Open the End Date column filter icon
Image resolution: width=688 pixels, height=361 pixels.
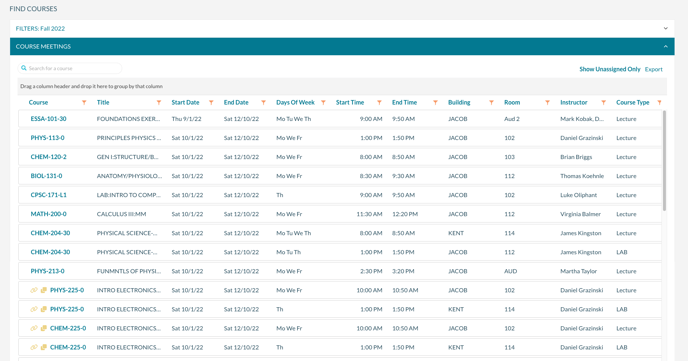point(263,103)
